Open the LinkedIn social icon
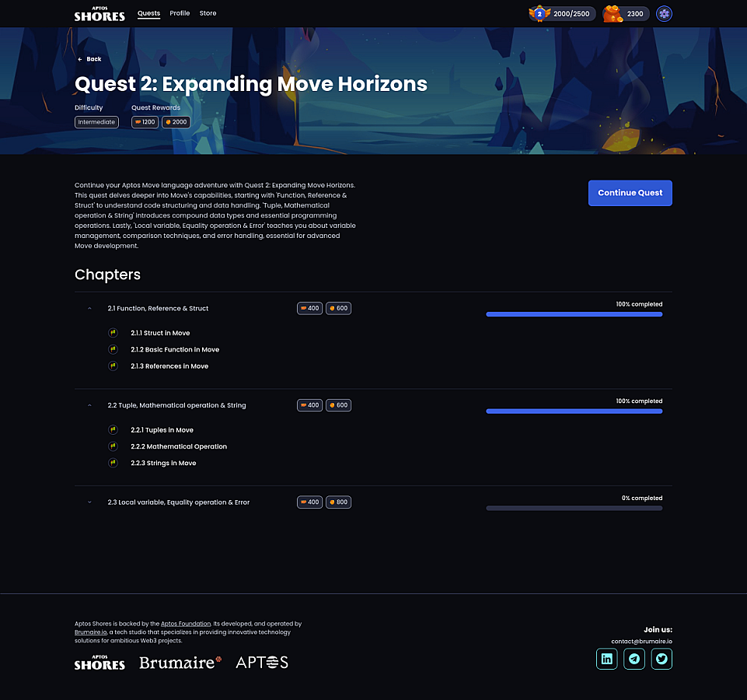Image resolution: width=747 pixels, height=700 pixels. click(x=606, y=659)
